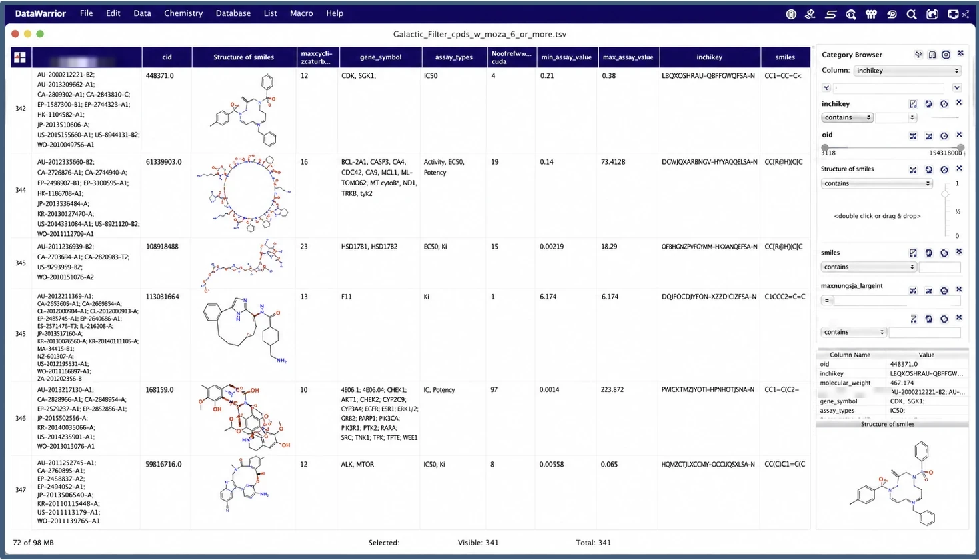The height and width of the screenshot is (560, 979).
Task: Open the contains dropdown of the bottom unnamed filter
Action: point(853,332)
